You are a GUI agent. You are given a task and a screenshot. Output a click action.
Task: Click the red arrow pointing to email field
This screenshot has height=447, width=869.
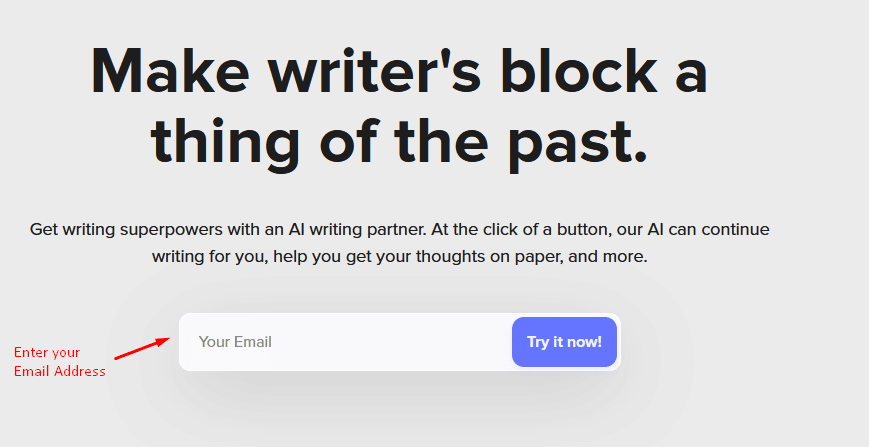pyautogui.click(x=141, y=348)
